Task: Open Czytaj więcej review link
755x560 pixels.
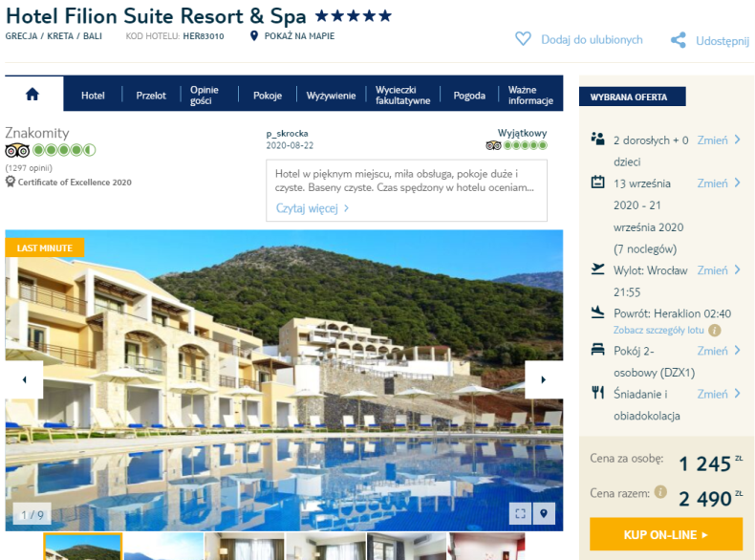Action: pyautogui.click(x=312, y=208)
